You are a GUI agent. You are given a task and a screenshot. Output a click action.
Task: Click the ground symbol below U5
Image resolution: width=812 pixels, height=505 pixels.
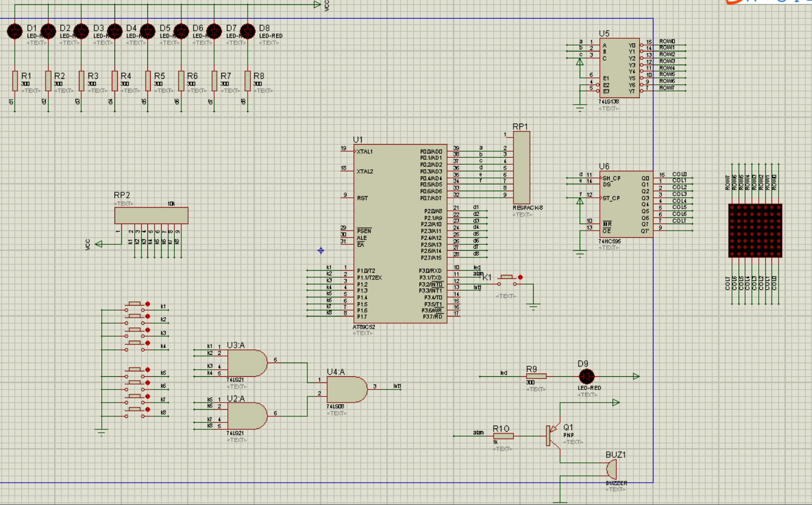[x=580, y=108]
